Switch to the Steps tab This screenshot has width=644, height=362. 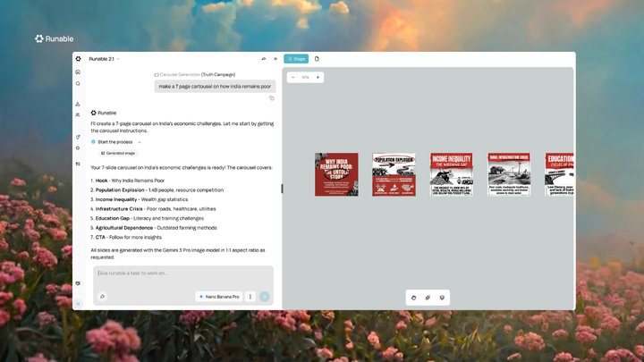296,59
